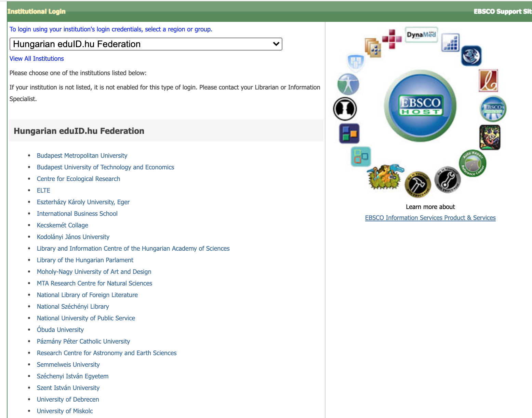This screenshot has height=418, width=532.
Task: Click the small round EBSCO badge icon
Action: click(493, 109)
